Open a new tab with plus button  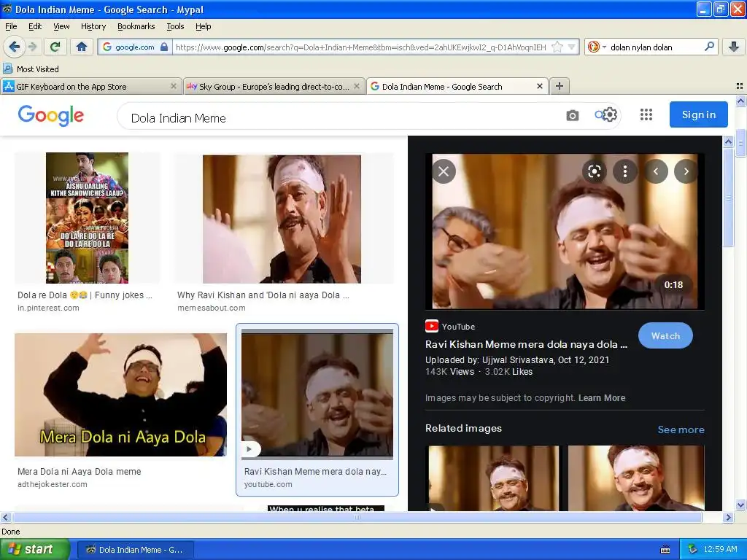[x=560, y=86]
